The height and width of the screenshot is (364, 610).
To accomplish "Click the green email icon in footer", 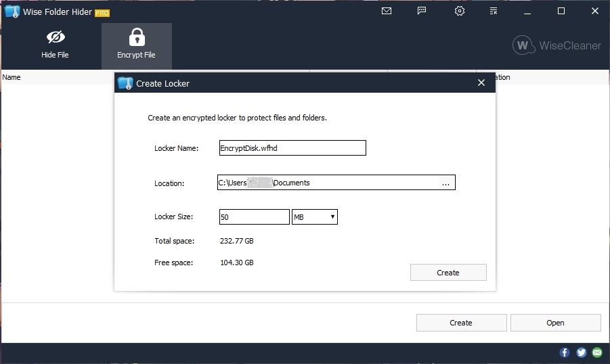I will click(x=597, y=352).
